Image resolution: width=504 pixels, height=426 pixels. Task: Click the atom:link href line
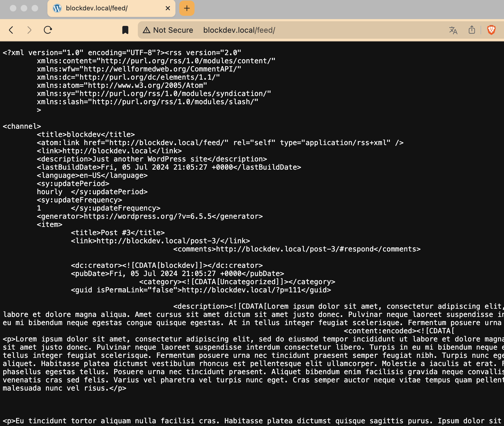click(x=220, y=143)
